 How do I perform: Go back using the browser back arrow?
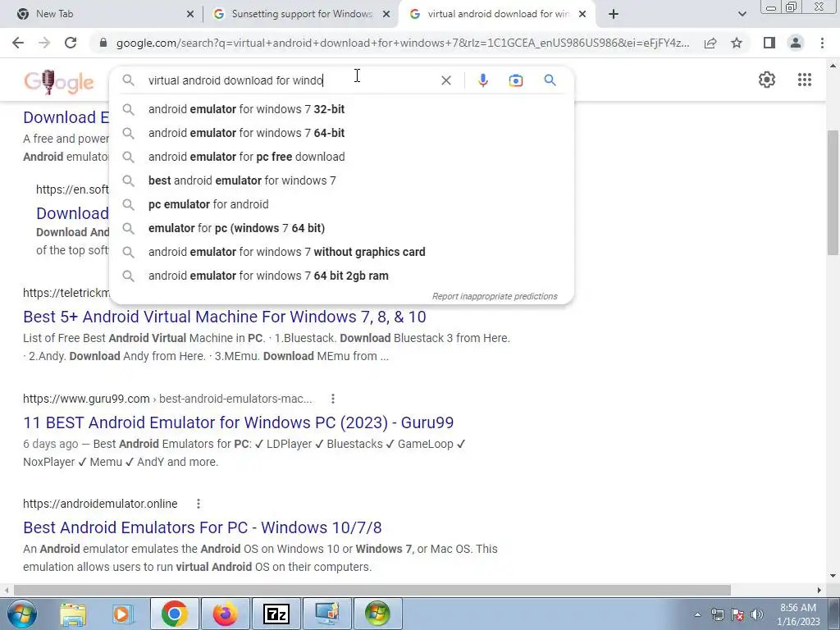(x=18, y=43)
